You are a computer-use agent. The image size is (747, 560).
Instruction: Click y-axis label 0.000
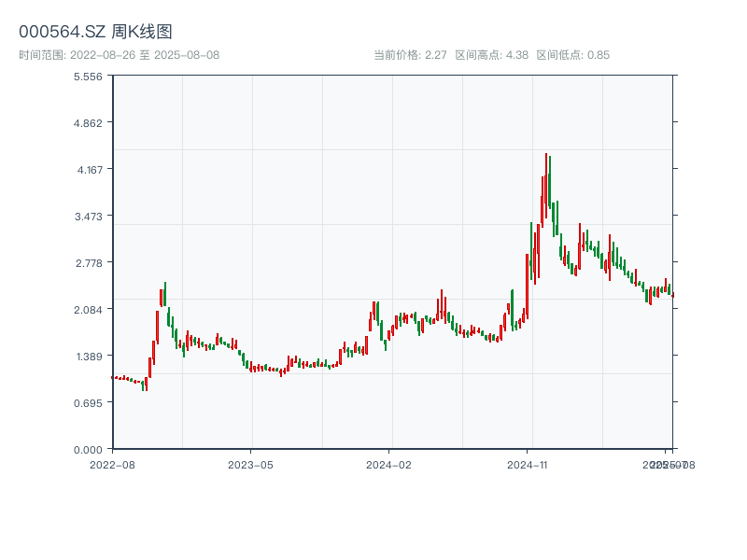pyautogui.click(x=88, y=450)
